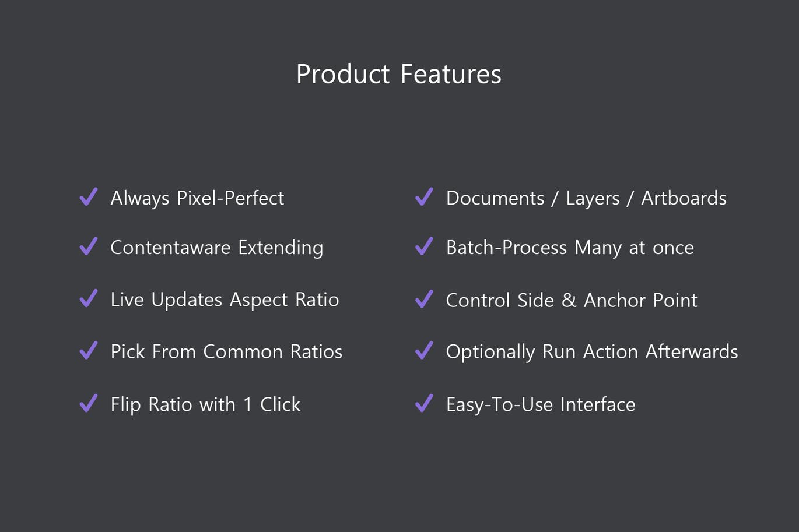Click checkmark beside Documents / Layers / Artboards
This screenshot has height=532, width=799.
[x=424, y=197]
